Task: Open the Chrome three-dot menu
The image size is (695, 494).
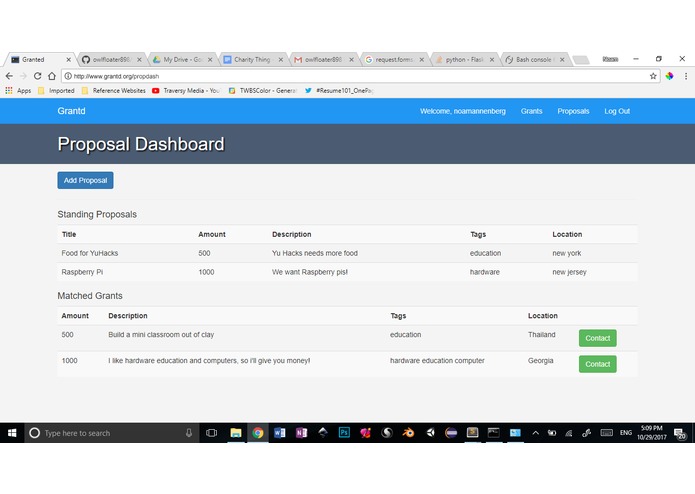Action: tap(686, 76)
